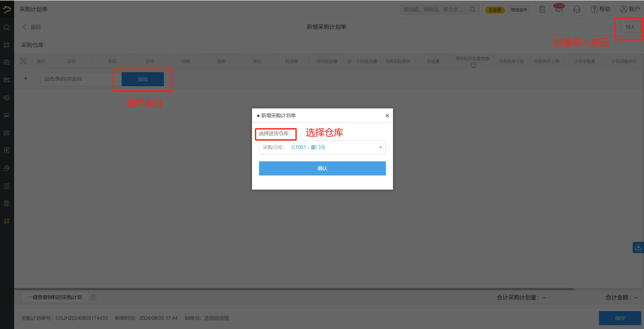Click the 导入 button at top right

click(x=630, y=27)
